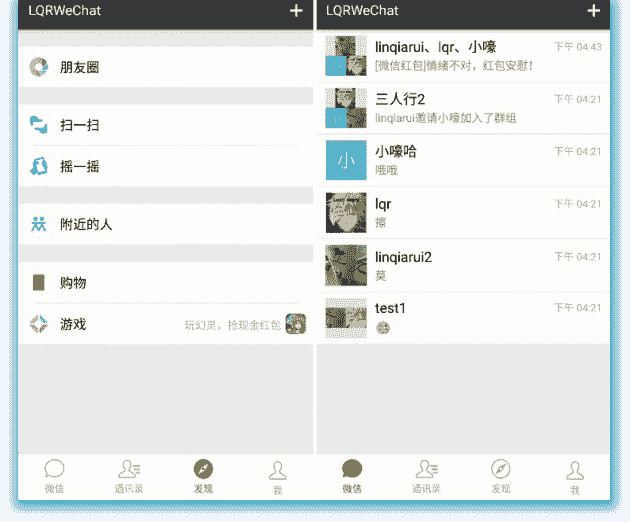Select the linqiarui2 conversation

(x=460, y=264)
